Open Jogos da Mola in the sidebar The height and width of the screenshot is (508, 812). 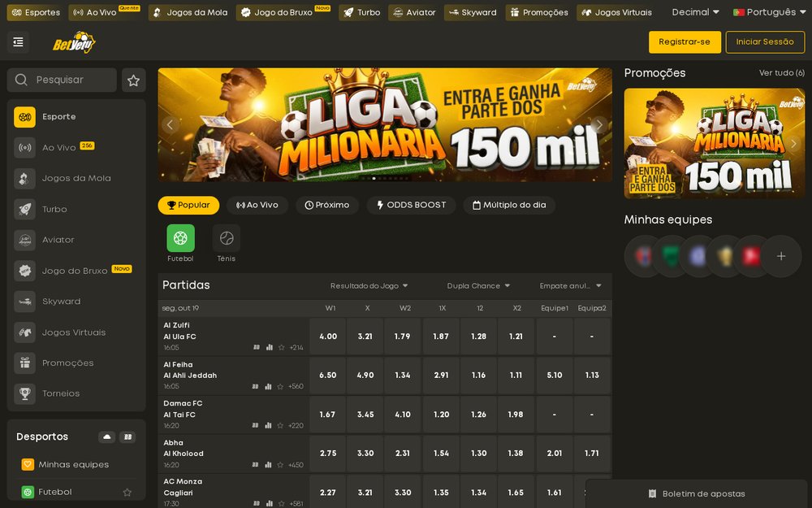[x=76, y=178]
